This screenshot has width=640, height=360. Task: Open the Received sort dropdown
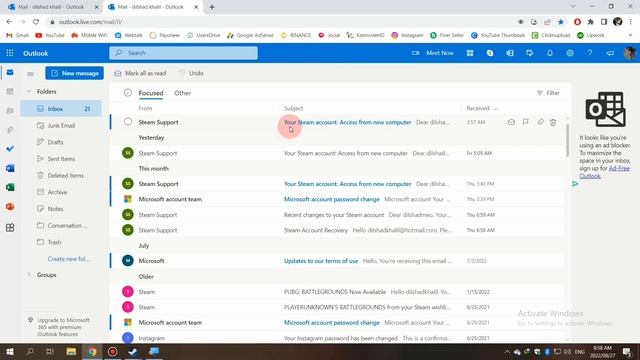click(482, 108)
